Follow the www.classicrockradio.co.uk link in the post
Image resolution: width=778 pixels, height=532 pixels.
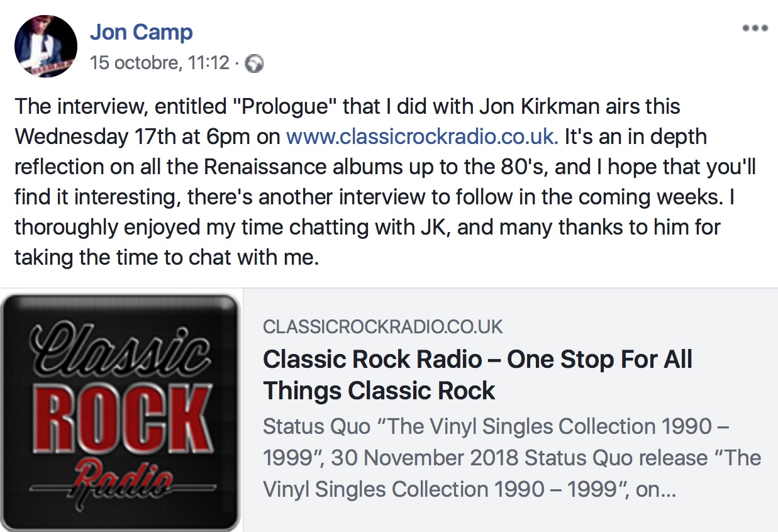[421, 136]
